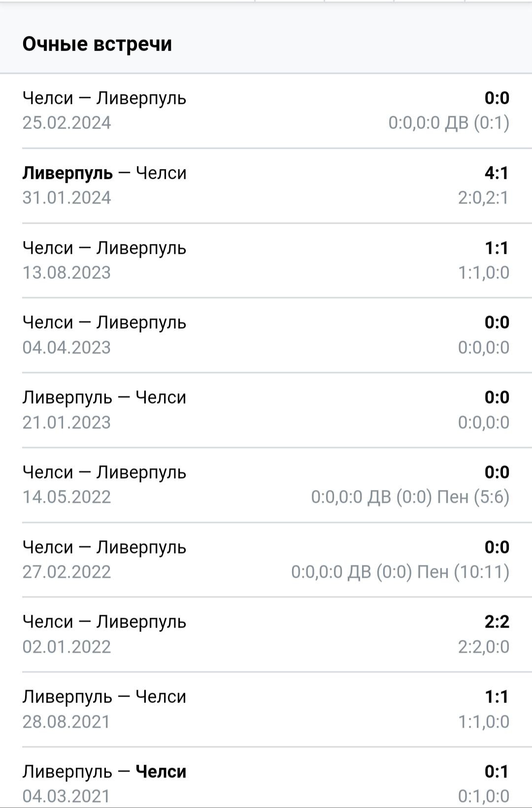Screen dimensions: 532x808
Task: Click the 2:2 score result
Action: click(497, 622)
